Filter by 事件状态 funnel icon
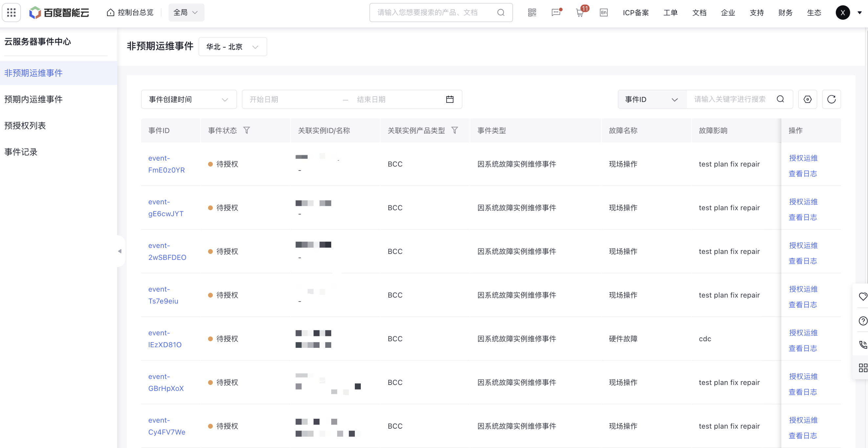Image resolution: width=868 pixels, height=448 pixels. tap(247, 130)
